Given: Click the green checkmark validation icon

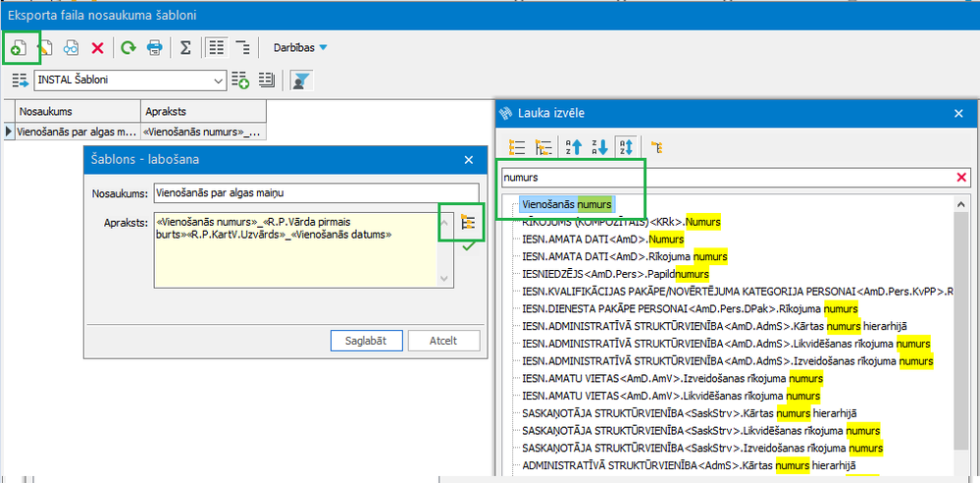Looking at the screenshot, I should [x=467, y=247].
